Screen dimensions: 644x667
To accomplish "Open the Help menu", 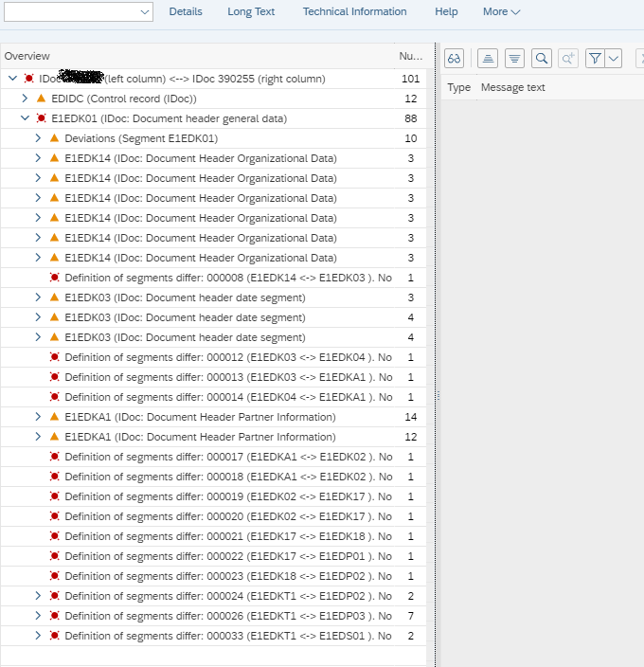I will (x=446, y=11).
